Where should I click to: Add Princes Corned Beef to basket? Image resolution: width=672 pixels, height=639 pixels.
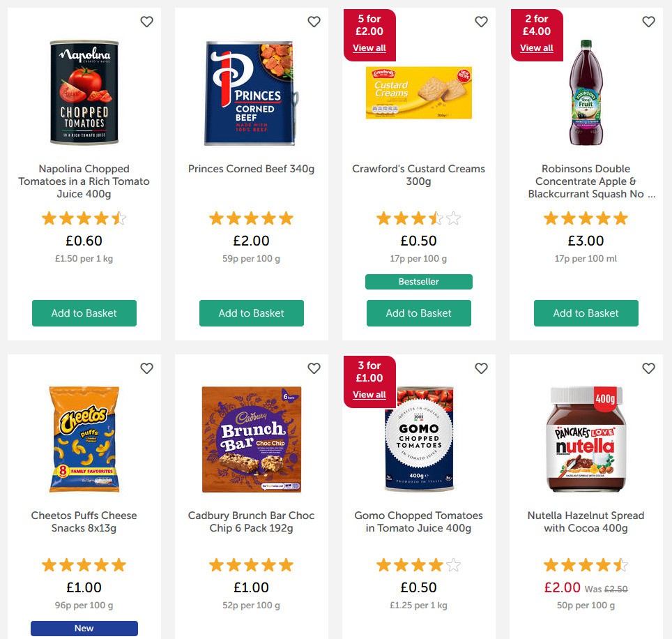pos(251,313)
